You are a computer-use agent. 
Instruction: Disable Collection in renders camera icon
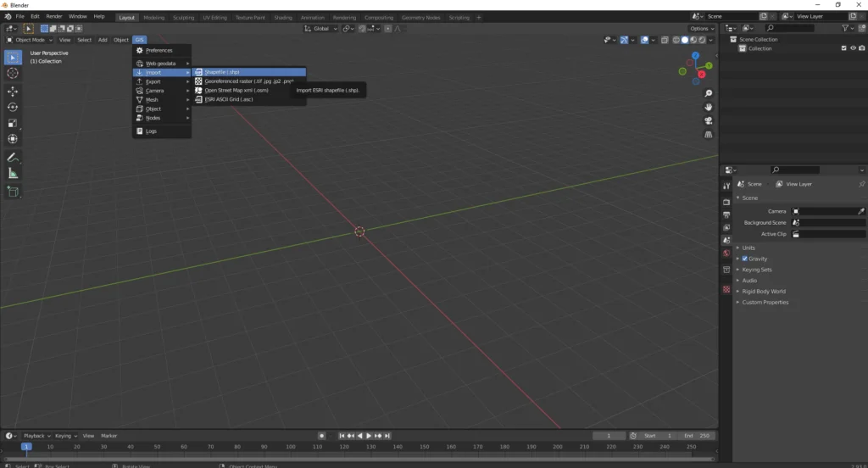point(862,48)
